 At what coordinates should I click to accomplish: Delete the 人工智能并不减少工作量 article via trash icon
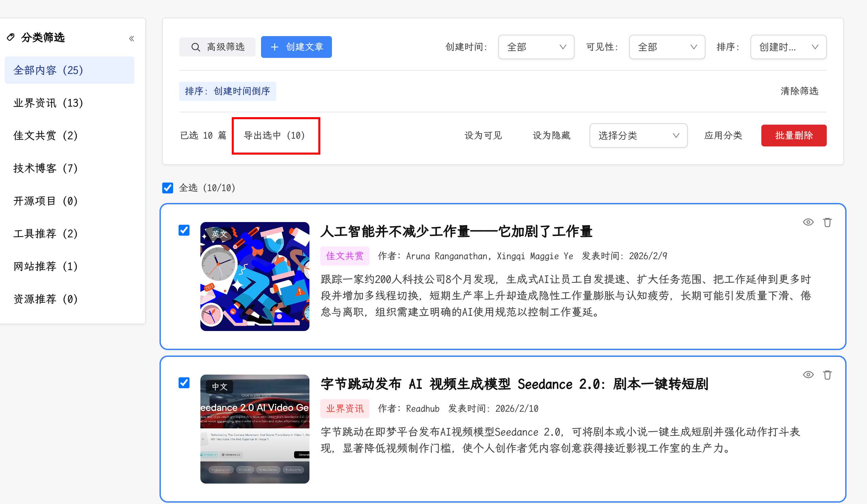[827, 222]
